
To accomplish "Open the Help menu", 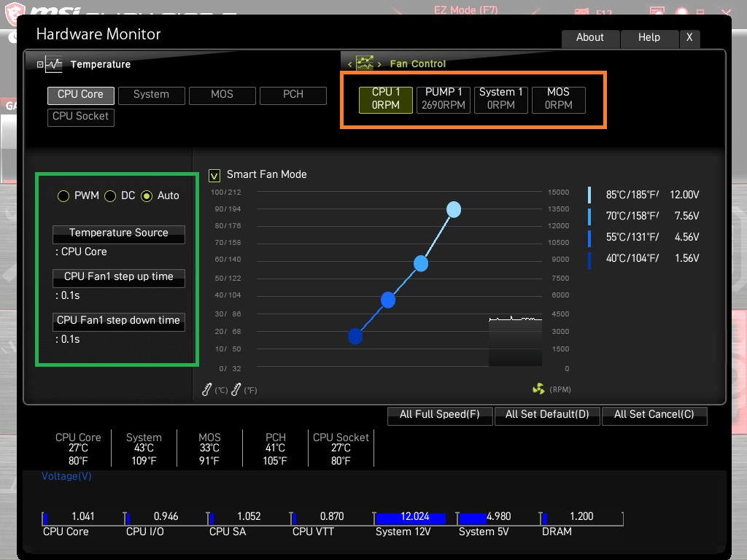I will 649,38.
